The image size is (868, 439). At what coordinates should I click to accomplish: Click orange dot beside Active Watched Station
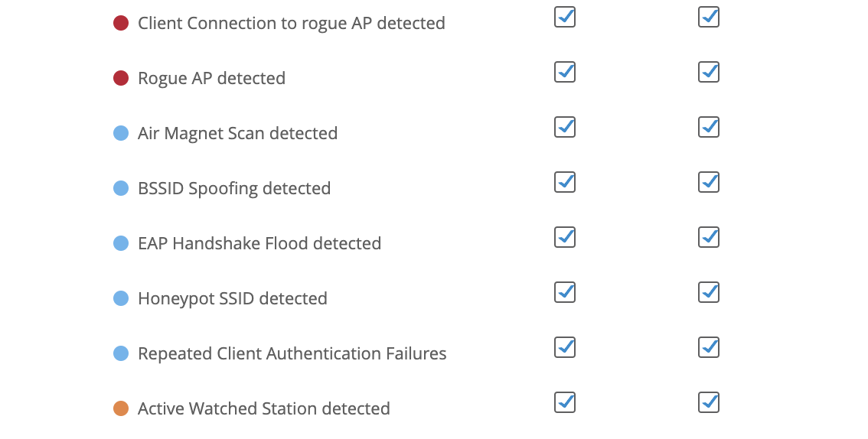click(121, 408)
